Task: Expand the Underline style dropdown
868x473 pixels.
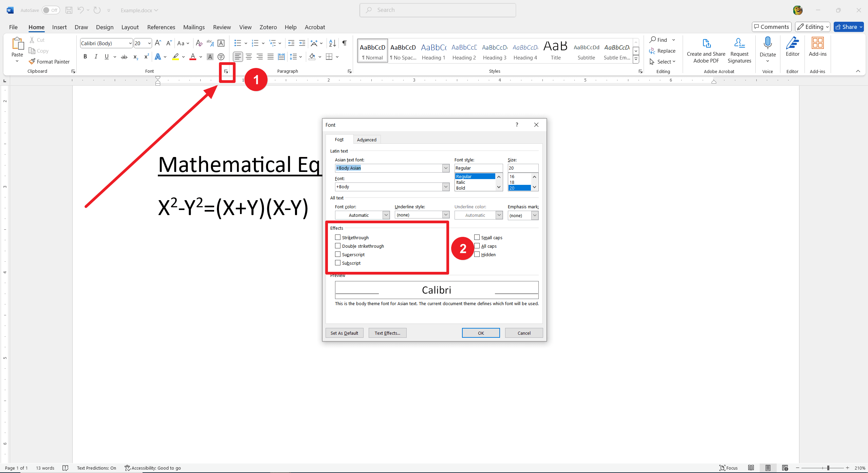Action: pyautogui.click(x=446, y=215)
